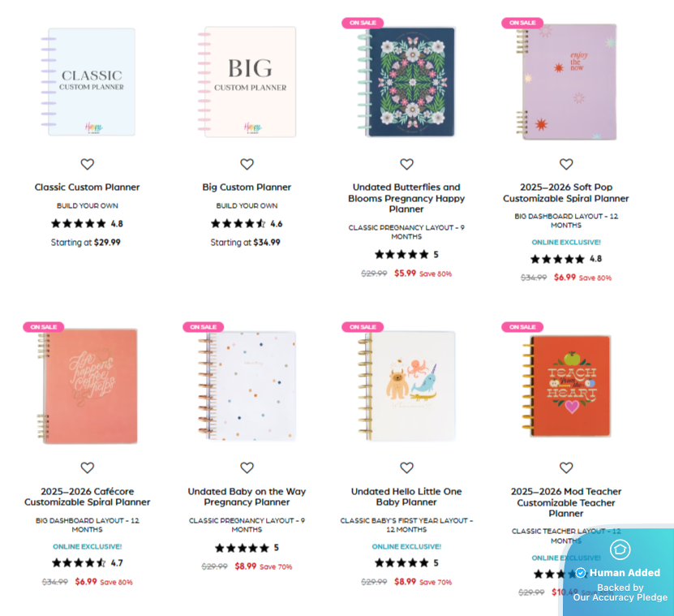View the Teach from the Heart planner image

567,386
